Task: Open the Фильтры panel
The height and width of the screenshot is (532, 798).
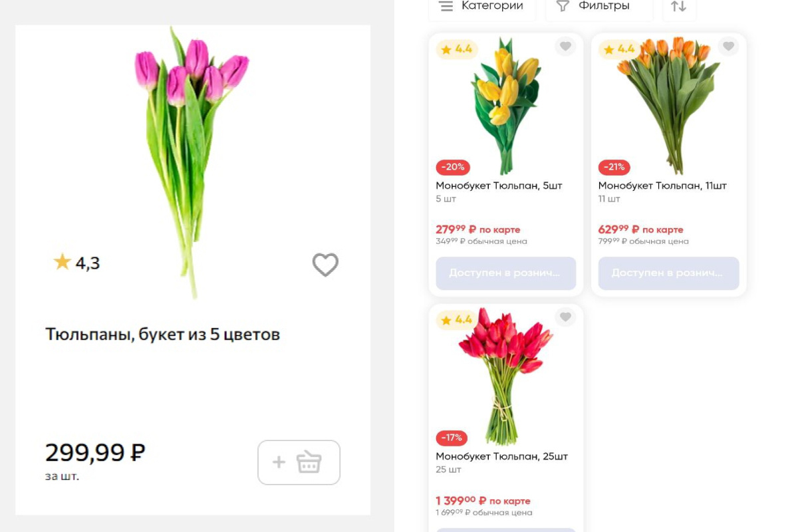Action: coord(599,6)
